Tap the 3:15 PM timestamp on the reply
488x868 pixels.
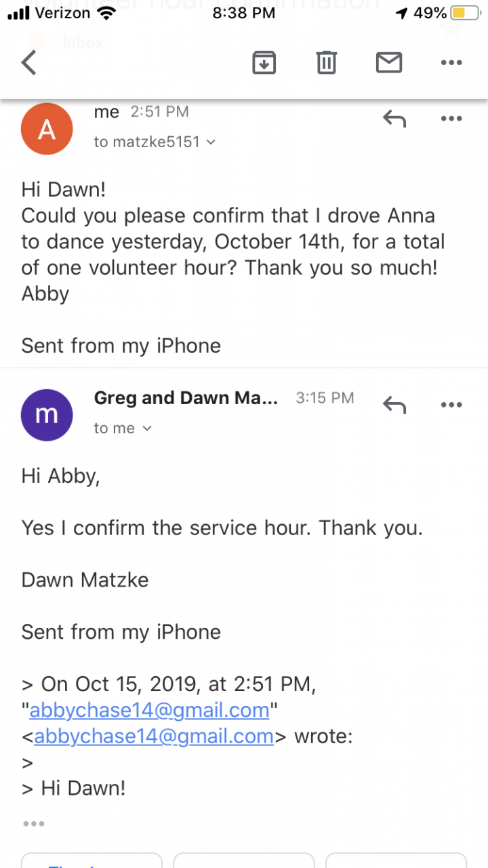click(x=325, y=398)
